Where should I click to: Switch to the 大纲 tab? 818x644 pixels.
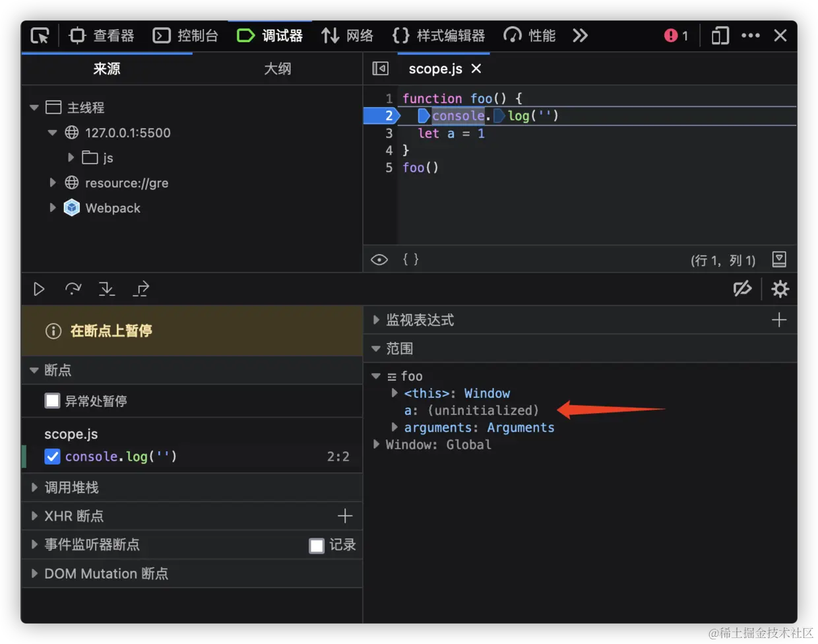click(x=277, y=69)
